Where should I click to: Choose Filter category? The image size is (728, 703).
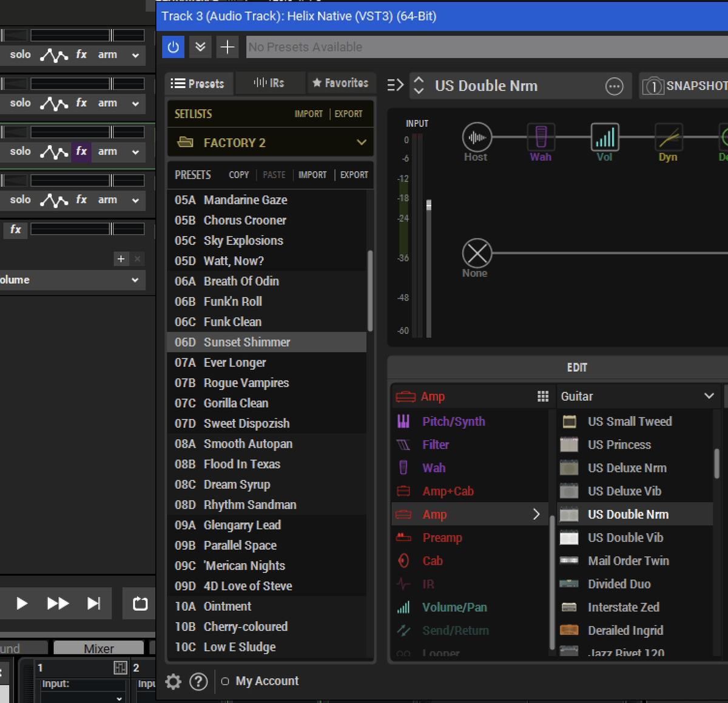[470, 445]
